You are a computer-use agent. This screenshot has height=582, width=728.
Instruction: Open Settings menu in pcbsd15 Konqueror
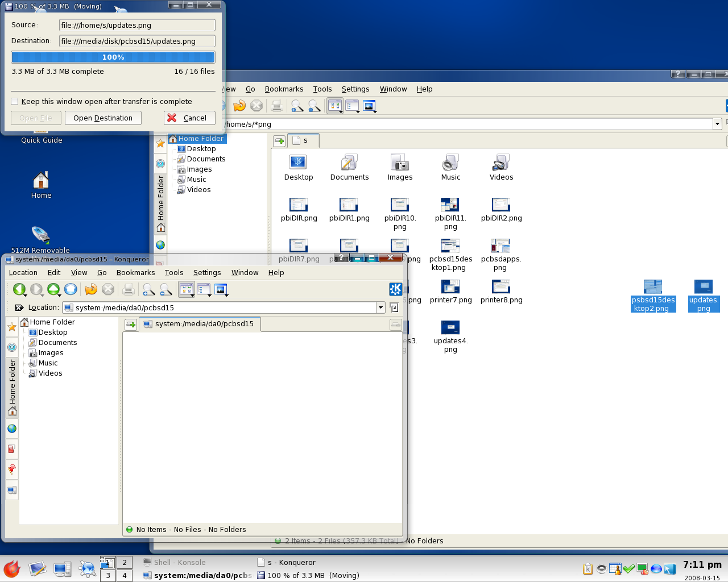(207, 273)
